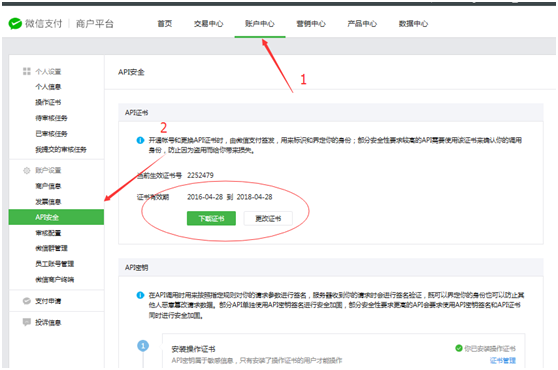This screenshot has height=370, width=558.
Task: Click the 投诉信息 chat bubble icon
Action: point(27,322)
